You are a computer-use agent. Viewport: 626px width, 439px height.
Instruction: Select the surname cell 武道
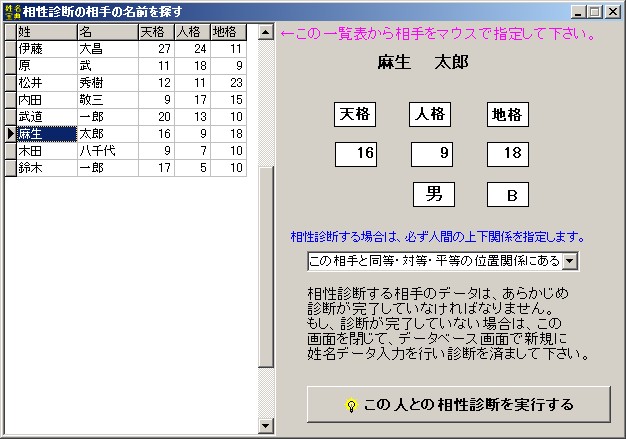pos(47,117)
